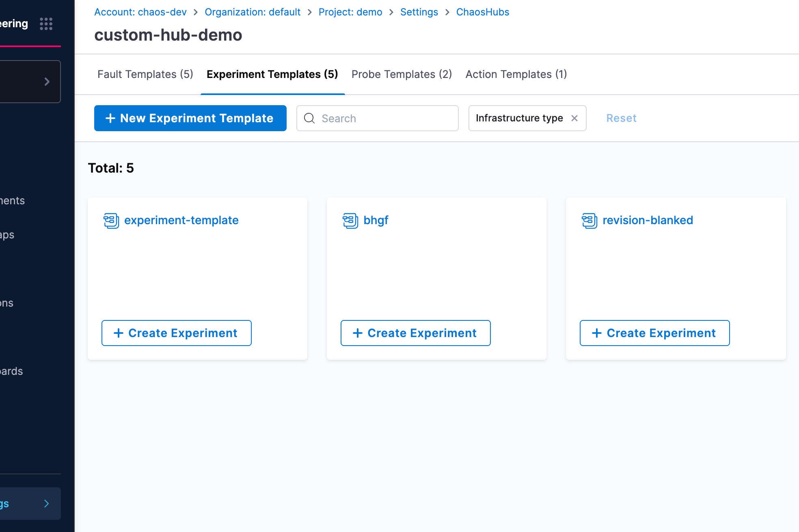Open the ChaosHubs breadcrumb link
Viewport: 799px width, 532px height.
tap(482, 12)
